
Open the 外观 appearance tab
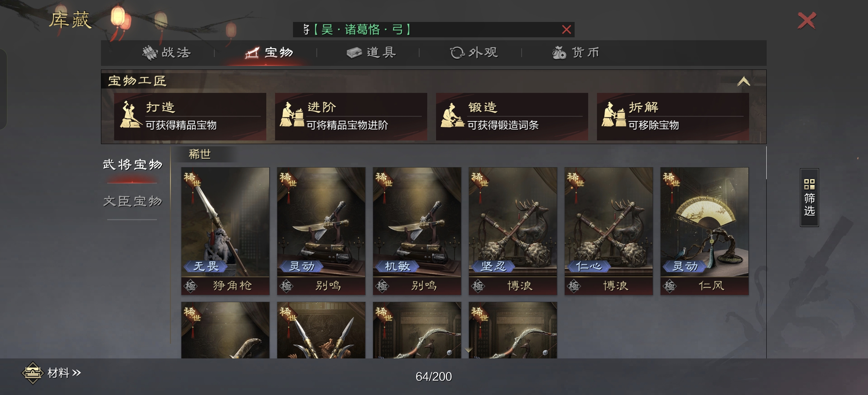(x=474, y=53)
